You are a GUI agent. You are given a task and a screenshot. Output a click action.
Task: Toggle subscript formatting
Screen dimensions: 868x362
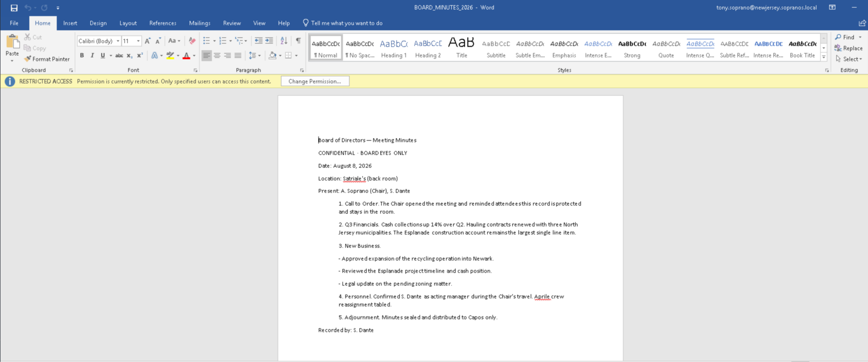point(129,55)
